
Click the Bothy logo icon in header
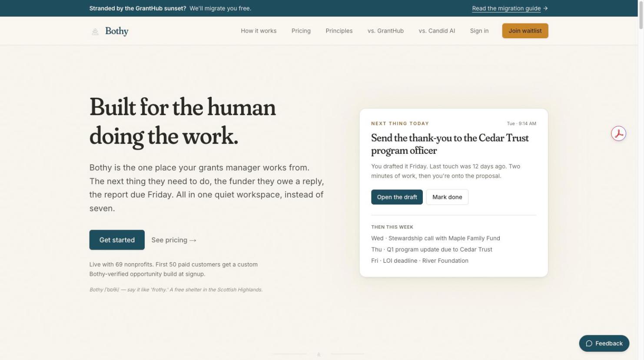95,31
